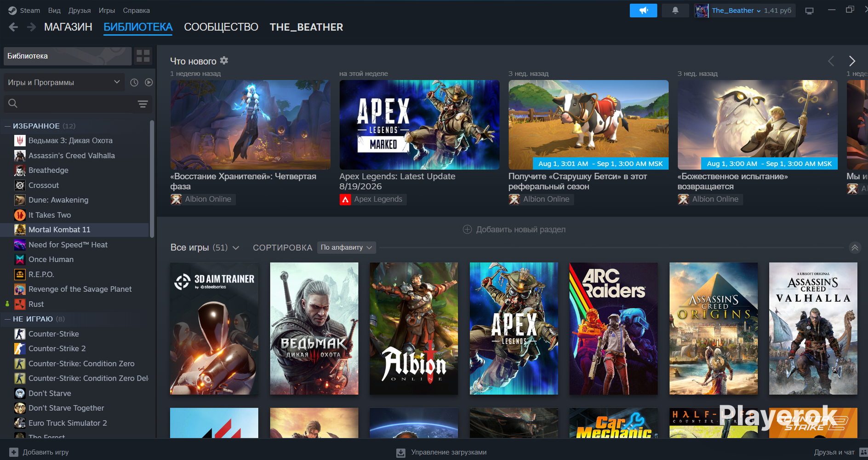Show recently played clock filter
The height and width of the screenshot is (460, 868).
click(x=134, y=82)
